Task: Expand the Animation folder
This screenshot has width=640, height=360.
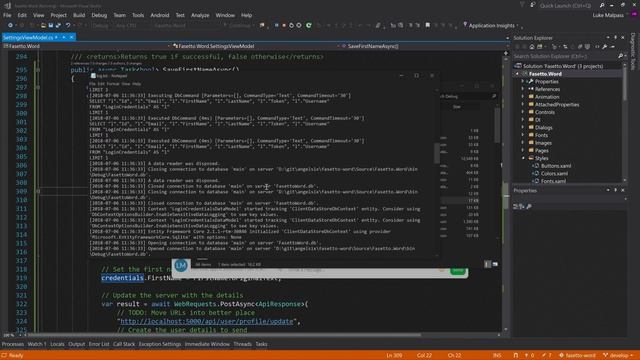Action: 523,97
